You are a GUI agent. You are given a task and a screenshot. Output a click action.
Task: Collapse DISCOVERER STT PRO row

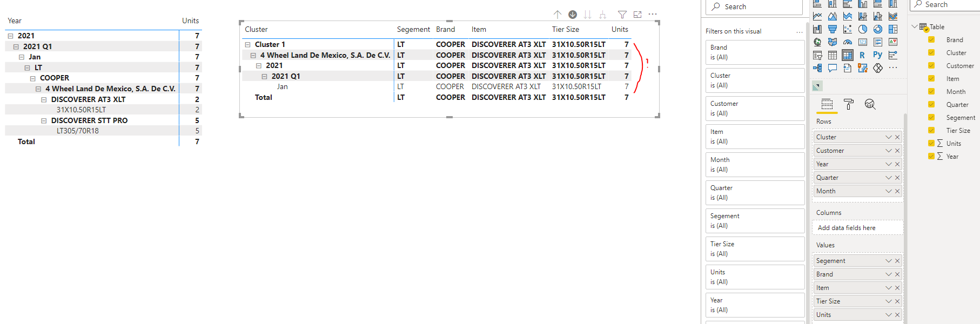pos(44,120)
